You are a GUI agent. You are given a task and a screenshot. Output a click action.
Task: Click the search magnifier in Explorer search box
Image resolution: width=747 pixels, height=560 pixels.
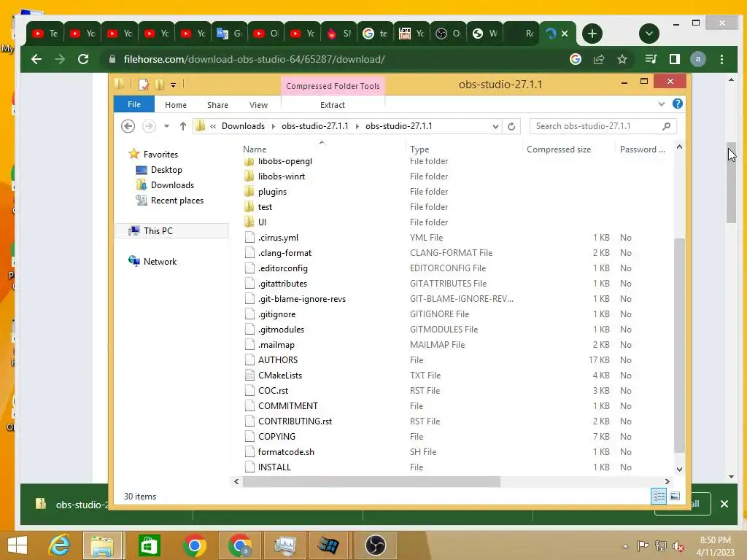666,126
